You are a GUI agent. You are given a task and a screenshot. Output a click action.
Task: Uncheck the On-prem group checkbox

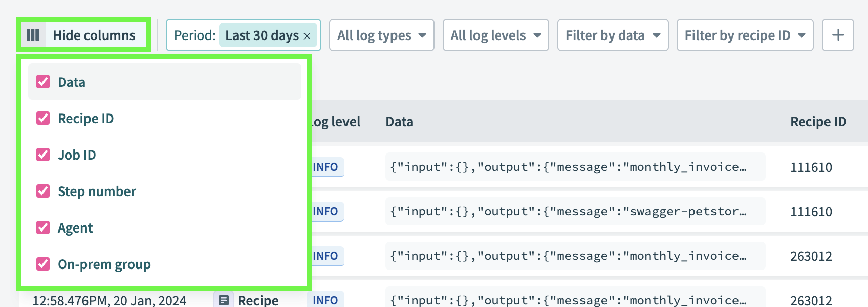click(43, 264)
